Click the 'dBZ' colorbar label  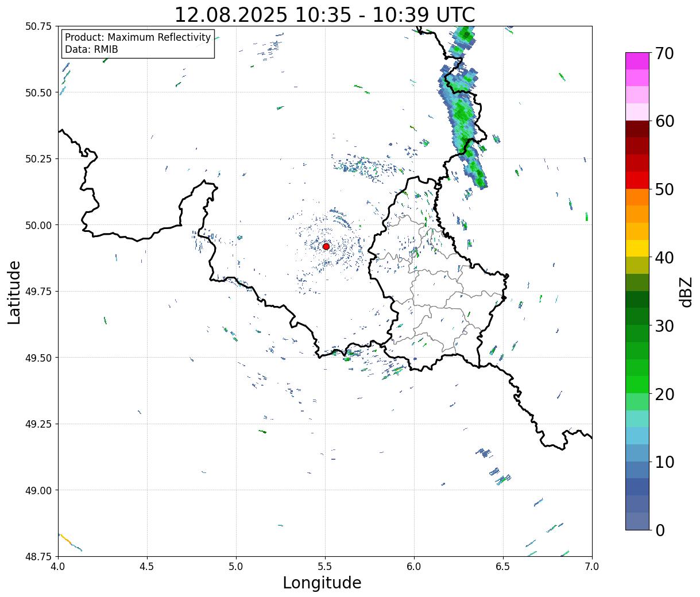pos(686,291)
